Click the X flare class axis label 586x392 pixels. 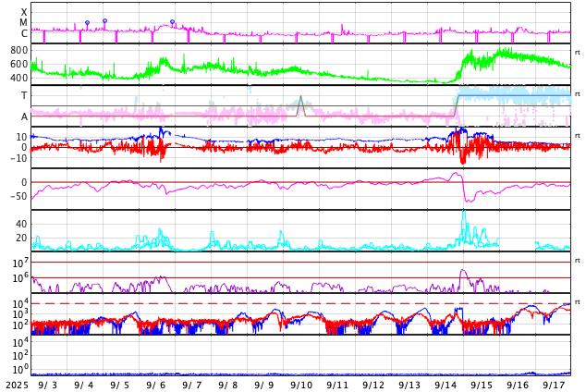click(24, 12)
